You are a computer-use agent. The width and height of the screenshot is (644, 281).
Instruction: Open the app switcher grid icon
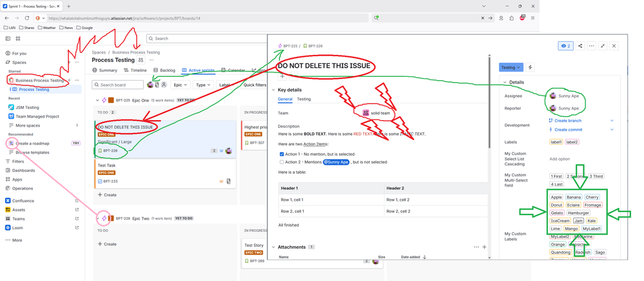coord(17,39)
